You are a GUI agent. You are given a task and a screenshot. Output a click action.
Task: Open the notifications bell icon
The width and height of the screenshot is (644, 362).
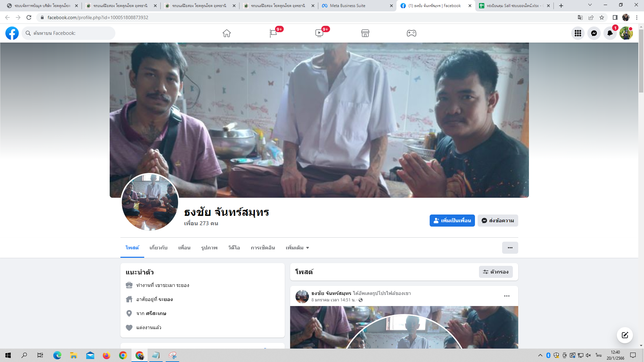pyautogui.click(x=610, y=33)
